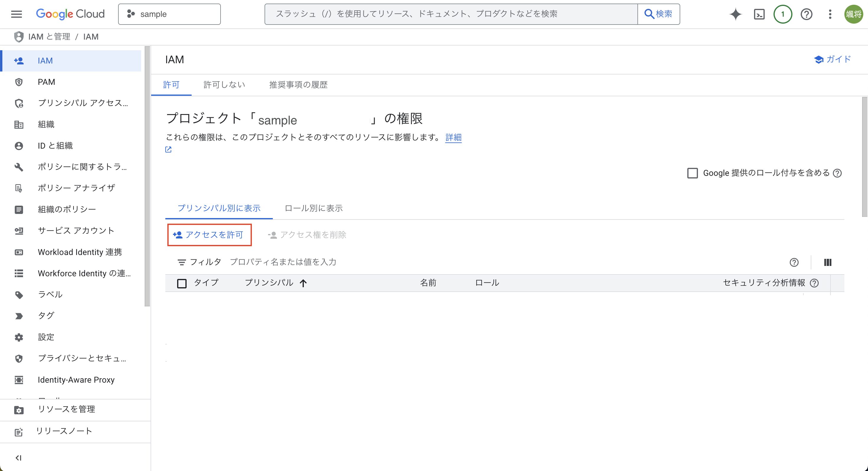868x471 pixels.
Task: Open the hamburger navigation menu
Action: coord(17,14)
